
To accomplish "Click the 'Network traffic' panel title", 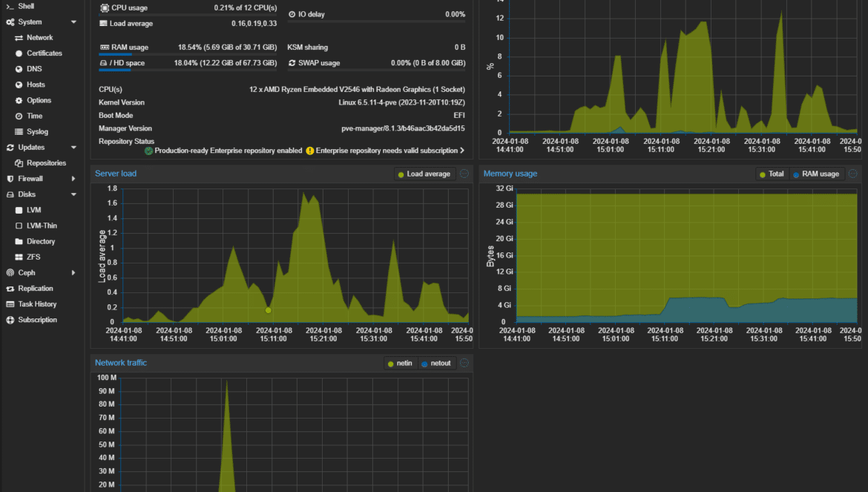I will [x=121, y=363].
